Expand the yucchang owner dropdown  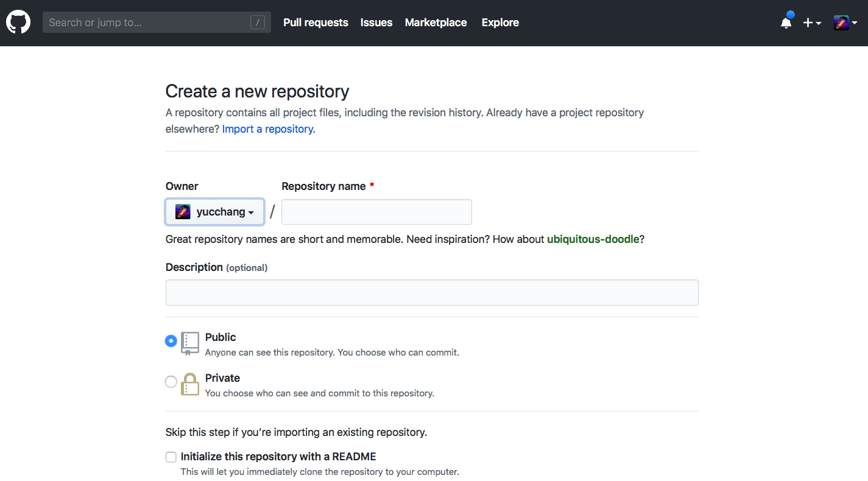(215, 212)
